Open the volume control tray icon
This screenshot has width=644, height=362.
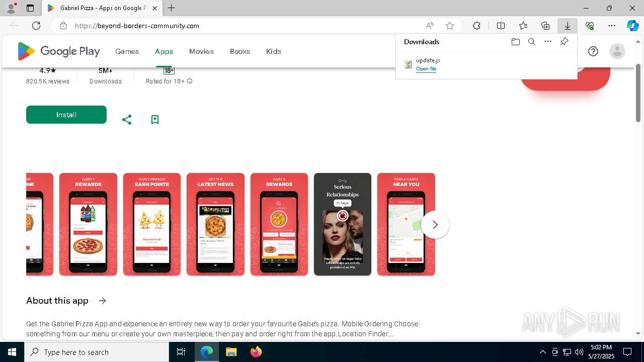tap(579, 352)
